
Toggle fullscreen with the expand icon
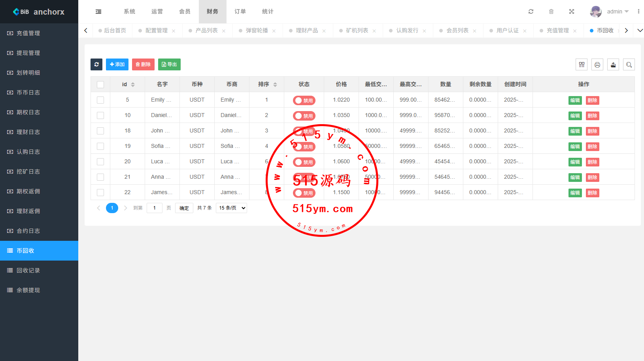[x=571, y=12]
